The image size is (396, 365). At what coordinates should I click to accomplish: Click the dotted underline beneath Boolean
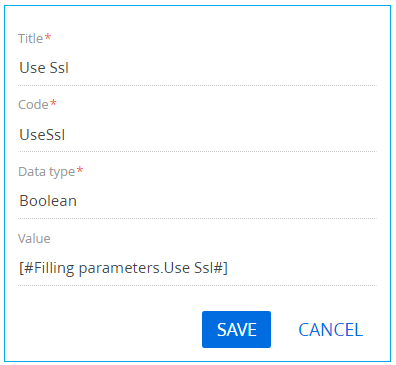(x=197, y=218)
